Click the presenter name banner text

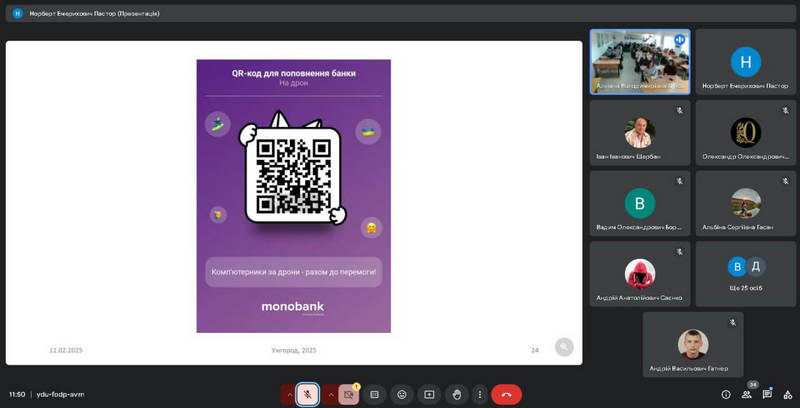pos(94,14)
